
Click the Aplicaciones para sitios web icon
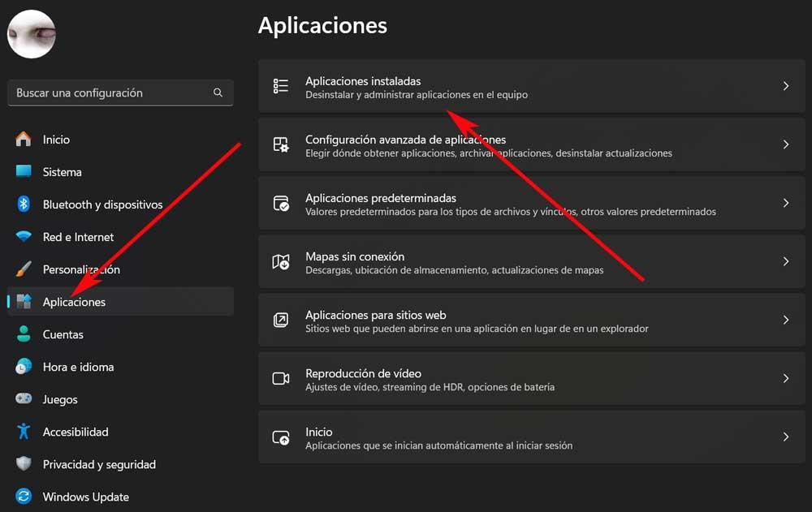(x=281, y=320)
